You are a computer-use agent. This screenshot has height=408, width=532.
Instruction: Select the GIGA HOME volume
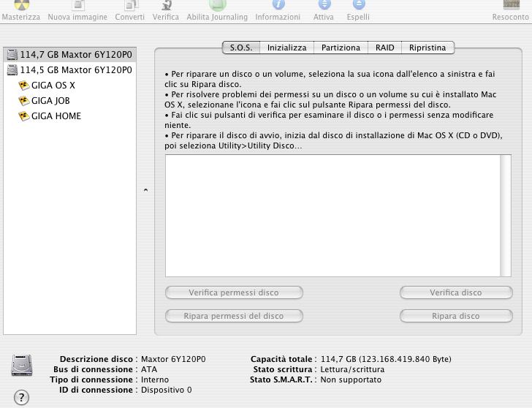70,116
